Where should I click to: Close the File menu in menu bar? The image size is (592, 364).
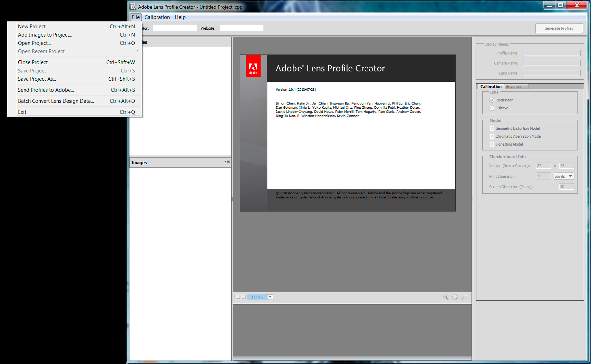point(136,17)
